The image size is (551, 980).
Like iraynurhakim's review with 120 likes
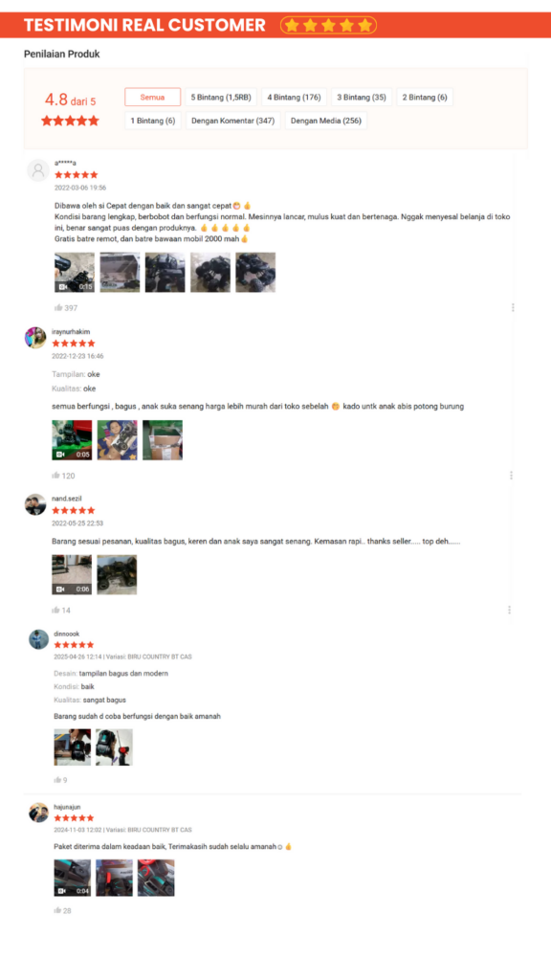pyautogui.click(x=55, y=476)
